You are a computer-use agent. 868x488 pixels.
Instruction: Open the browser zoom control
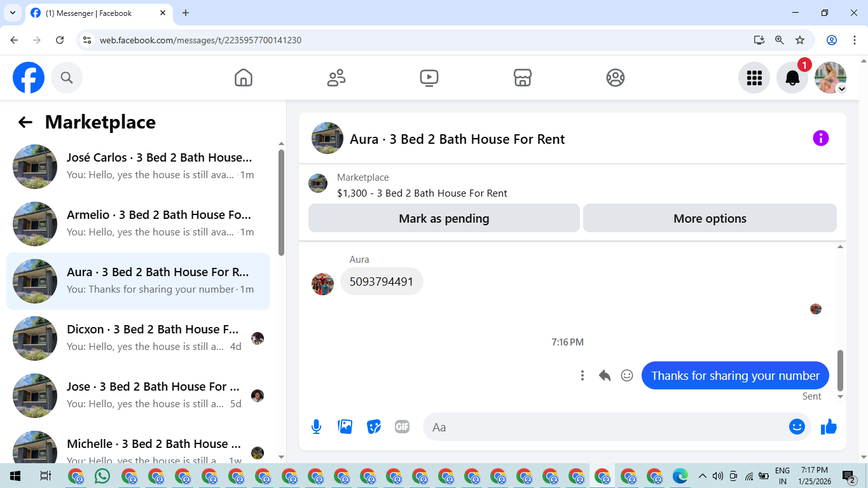click(x=780, y=40)
